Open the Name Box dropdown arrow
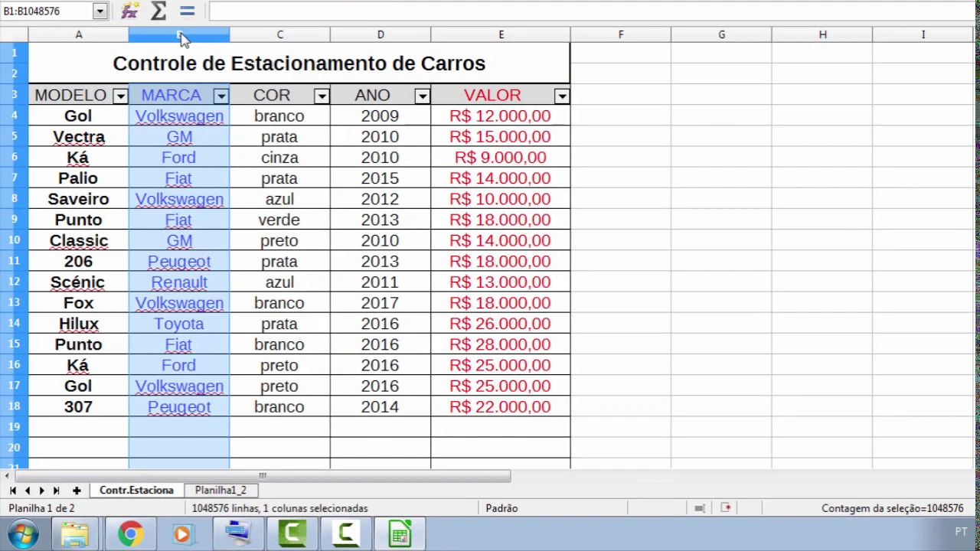This screenshot has width=980, height=551. pyautogui.click(x=100, y=11)
